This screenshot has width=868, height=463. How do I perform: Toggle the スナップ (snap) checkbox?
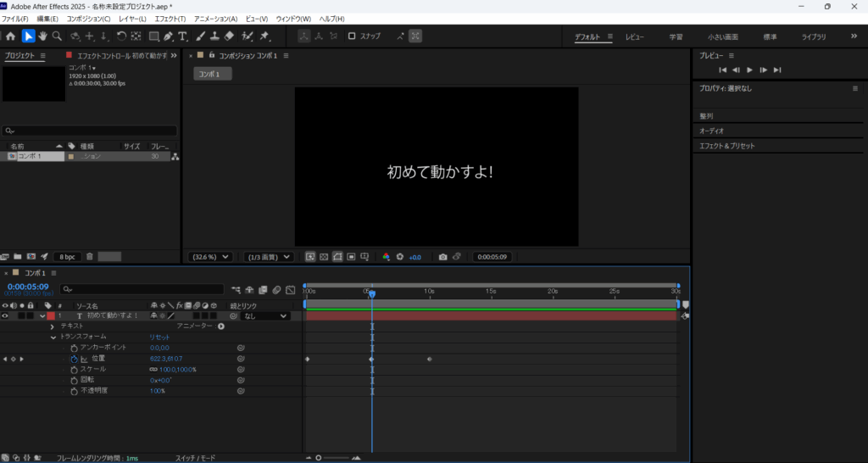click(x=352, y=36)
